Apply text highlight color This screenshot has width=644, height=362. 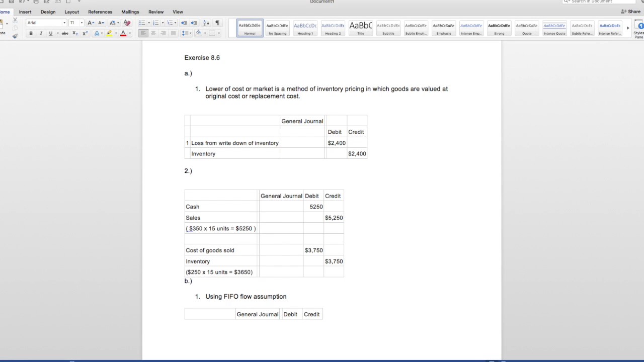pyautogui.click(x=109, y=33)
